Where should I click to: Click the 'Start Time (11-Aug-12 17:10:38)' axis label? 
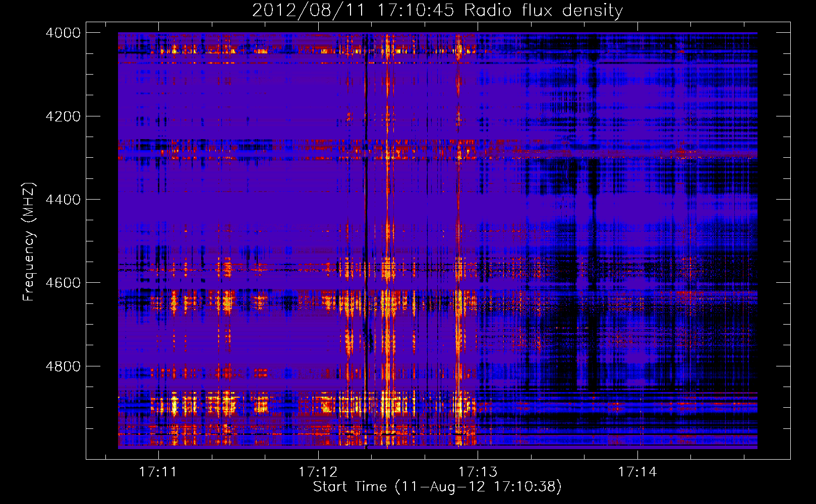click(x=437, y=487)
